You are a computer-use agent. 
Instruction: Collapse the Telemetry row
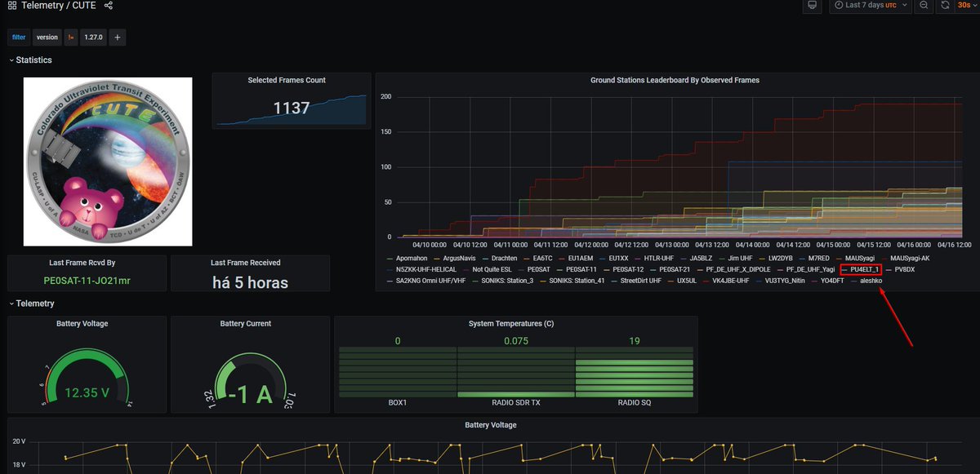31,303
